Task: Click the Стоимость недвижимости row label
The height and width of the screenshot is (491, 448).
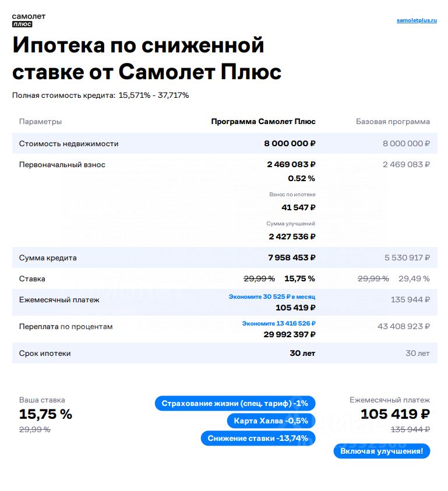Action: point(69,143)
